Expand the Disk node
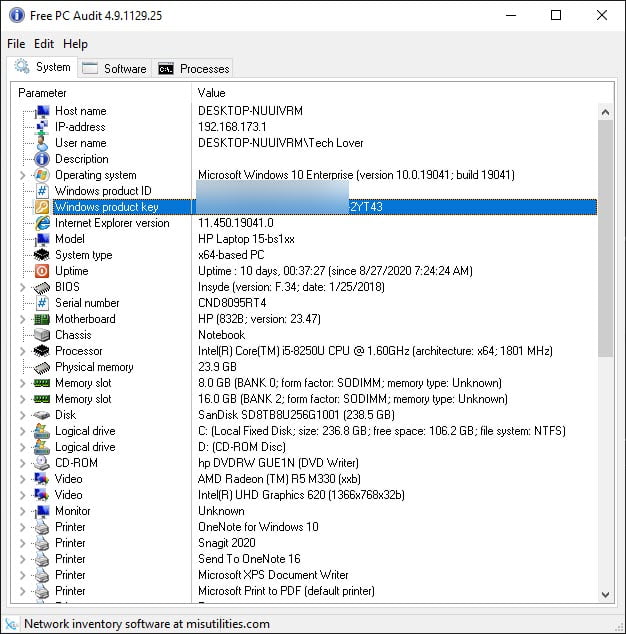 tap(23, 415)
